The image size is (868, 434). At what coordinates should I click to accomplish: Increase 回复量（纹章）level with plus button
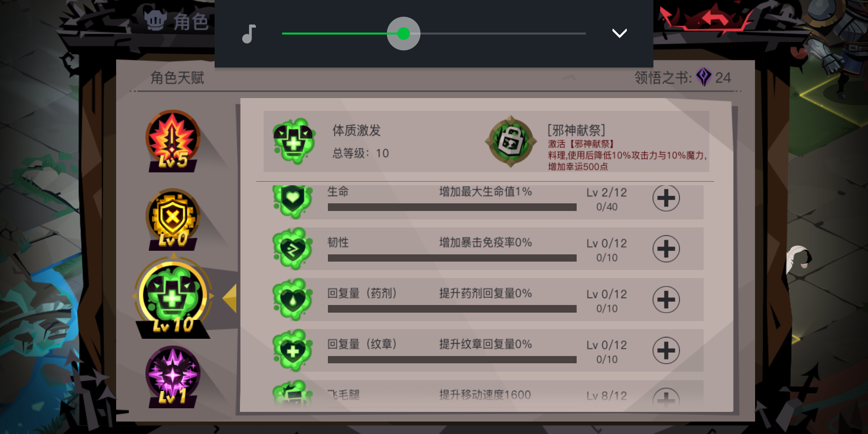point(666,350)
